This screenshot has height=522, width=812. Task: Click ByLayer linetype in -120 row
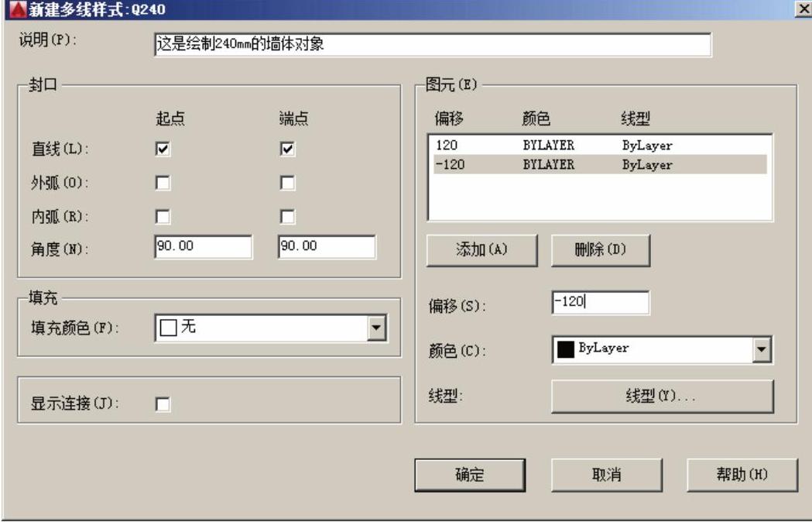647,165
